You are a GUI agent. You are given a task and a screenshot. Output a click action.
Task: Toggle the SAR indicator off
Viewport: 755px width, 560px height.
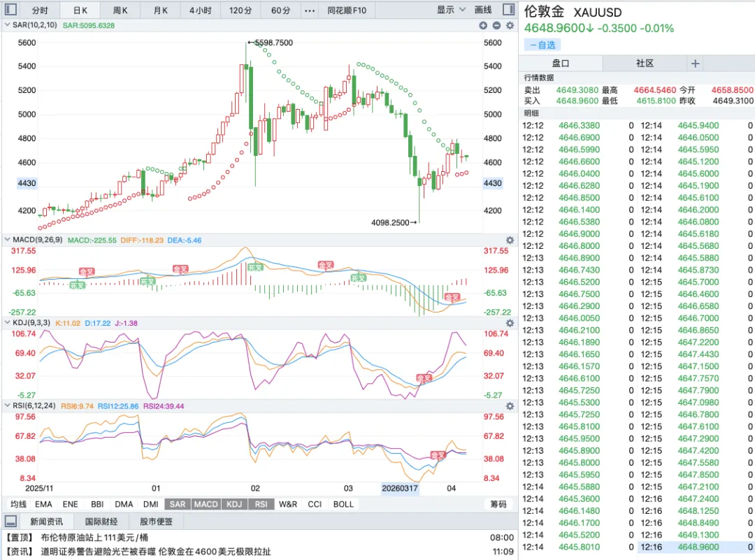(178, 504)
